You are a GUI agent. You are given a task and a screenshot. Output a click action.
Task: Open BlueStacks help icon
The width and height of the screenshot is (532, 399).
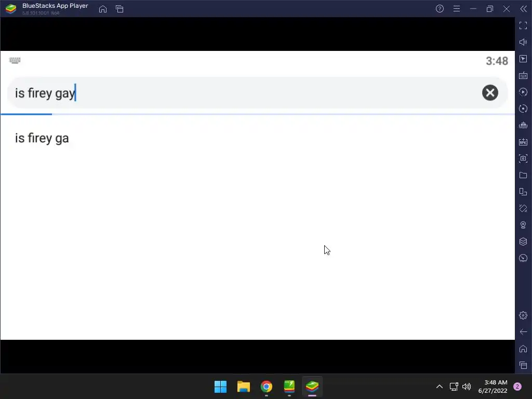tap(440, 9)
